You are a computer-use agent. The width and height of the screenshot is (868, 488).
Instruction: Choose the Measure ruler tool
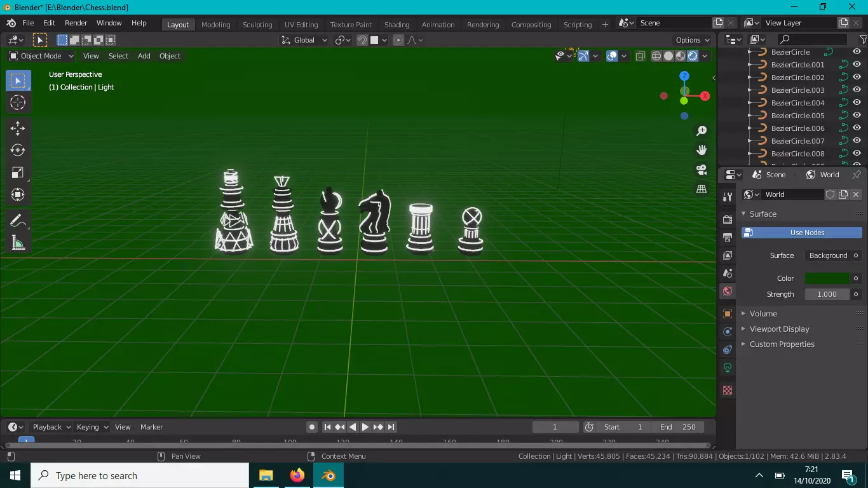[x=18, y=243]
